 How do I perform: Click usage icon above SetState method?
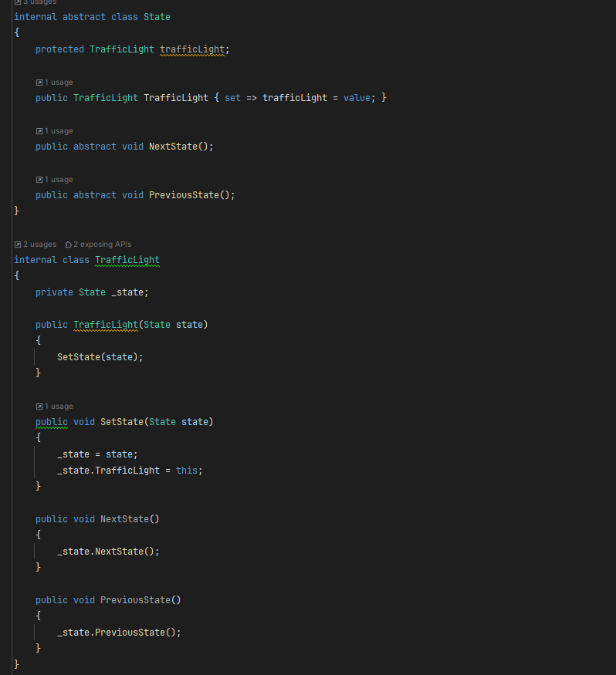click(39, 407)
